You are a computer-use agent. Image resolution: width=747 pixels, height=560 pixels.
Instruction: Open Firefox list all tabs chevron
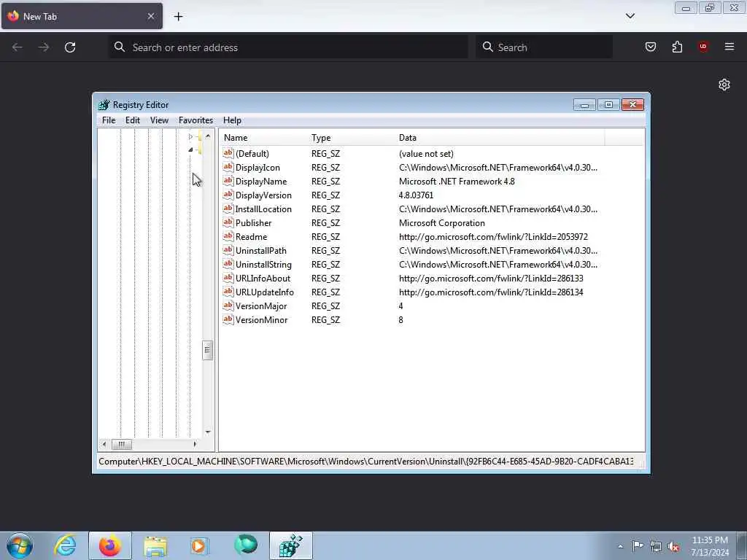(630, 16)
